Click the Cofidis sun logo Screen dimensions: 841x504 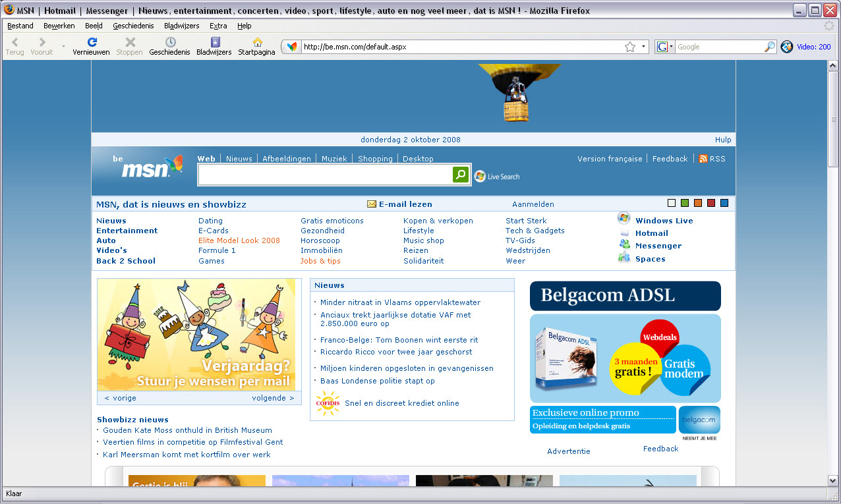coord(328,403)
